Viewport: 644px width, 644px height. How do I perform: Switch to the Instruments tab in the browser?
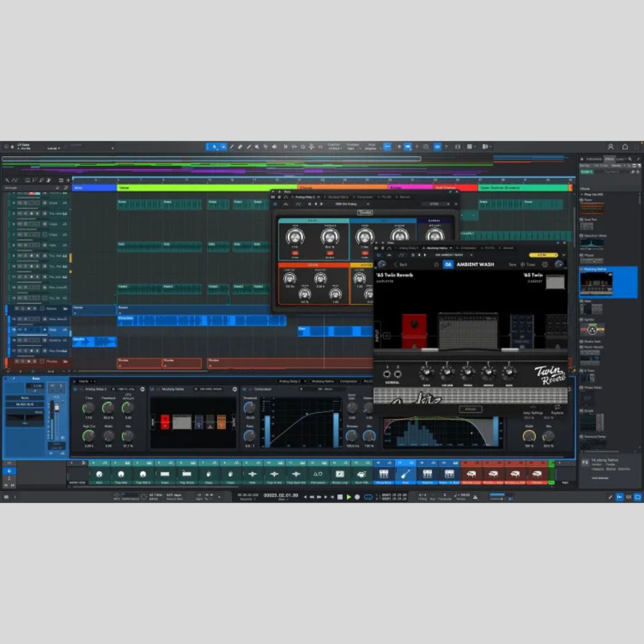point(594,159)
